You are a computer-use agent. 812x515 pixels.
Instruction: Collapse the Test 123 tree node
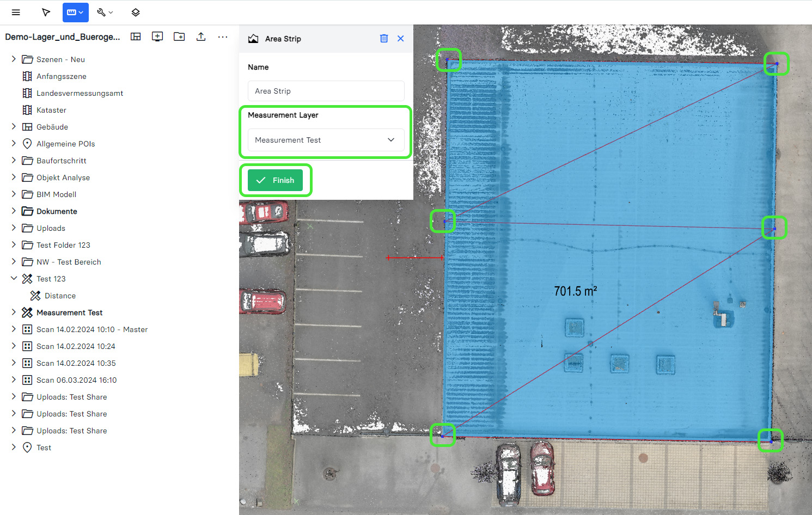[14, 278]
